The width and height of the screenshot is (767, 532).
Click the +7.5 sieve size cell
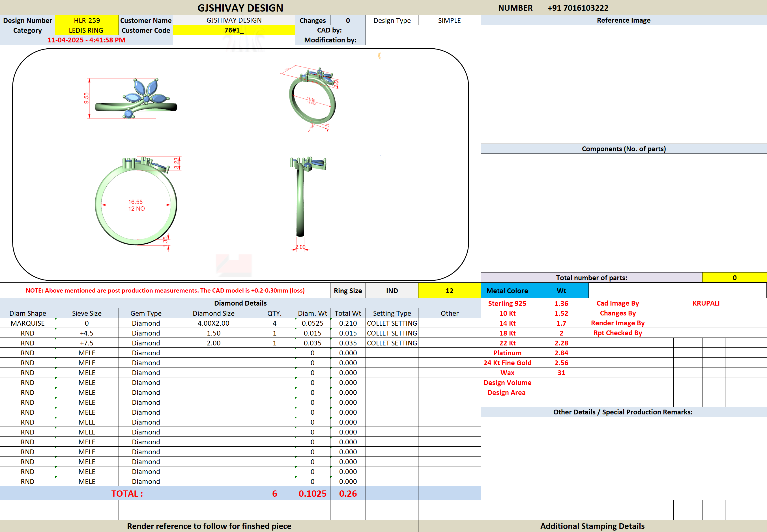(87, 343)
